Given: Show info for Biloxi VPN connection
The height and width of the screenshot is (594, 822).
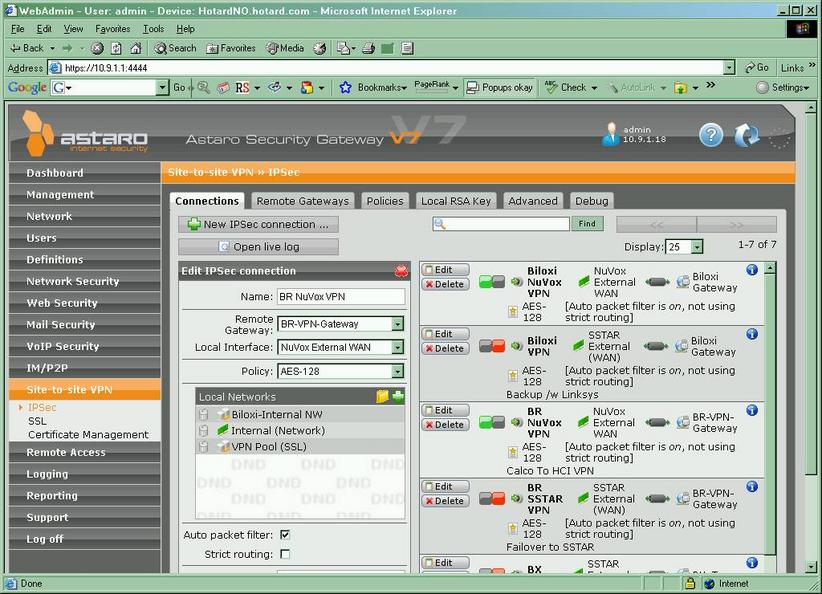Looking at the screenshot, I should (752, 334).
